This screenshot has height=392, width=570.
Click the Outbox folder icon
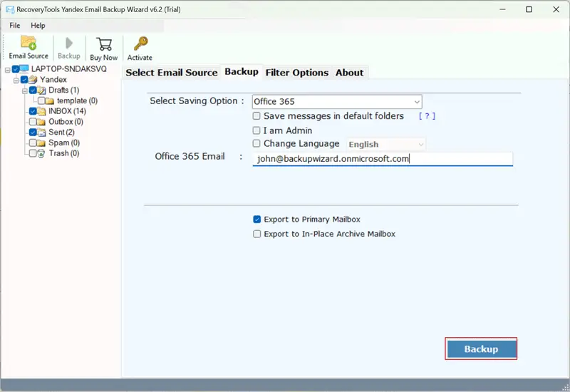[x=41, y=122]
